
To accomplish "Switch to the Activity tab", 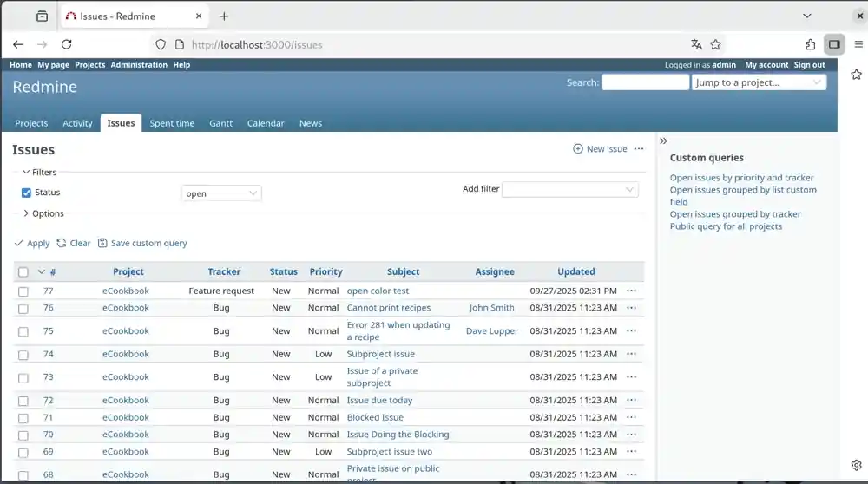I will pos(77,123).
